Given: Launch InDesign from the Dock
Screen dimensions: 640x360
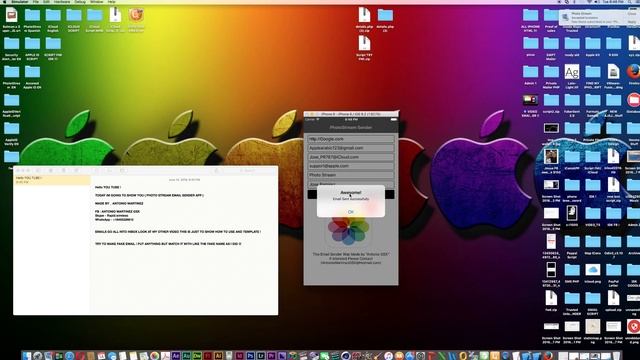Looking at the screenshot, I should point(240,356).
